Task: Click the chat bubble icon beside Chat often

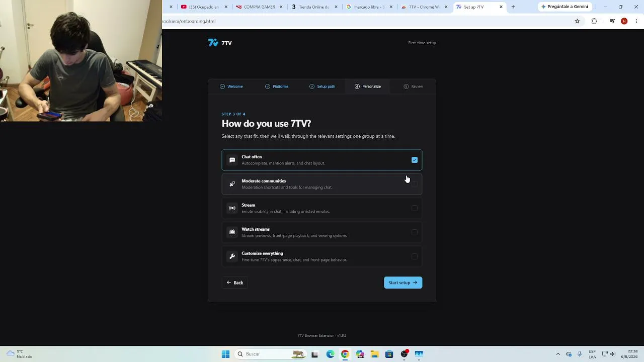Action: 232,160
